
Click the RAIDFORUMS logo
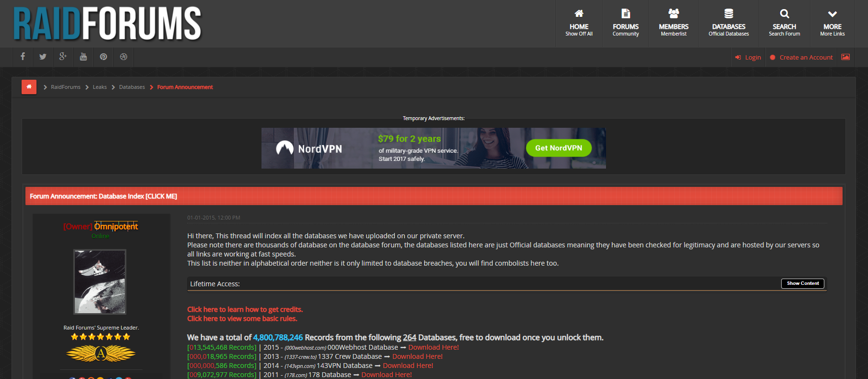pos(107,23)
